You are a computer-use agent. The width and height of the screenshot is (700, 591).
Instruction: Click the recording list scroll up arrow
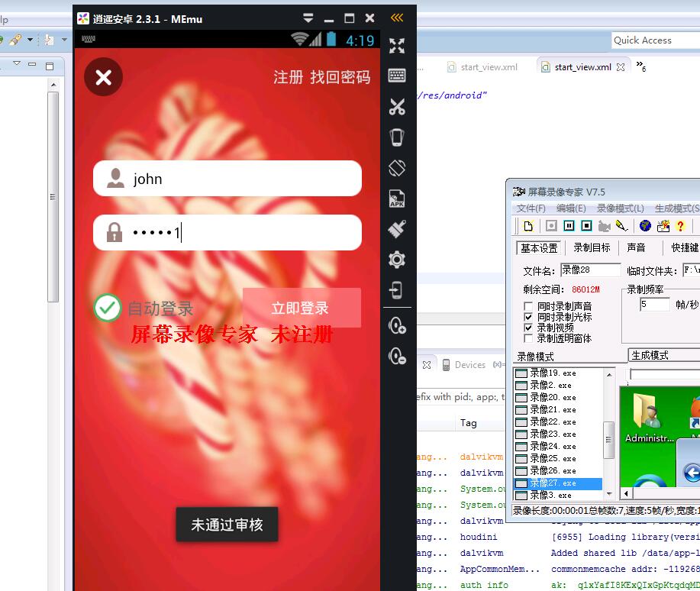click(609, 374)
